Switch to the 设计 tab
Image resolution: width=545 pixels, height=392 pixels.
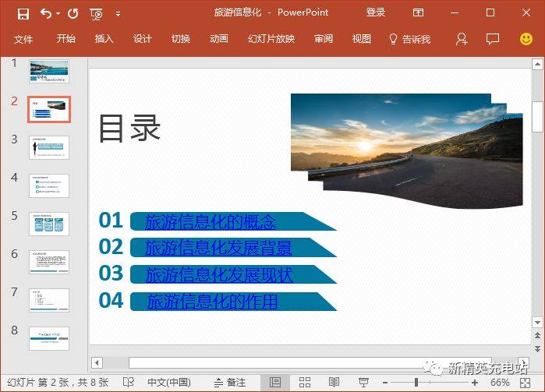[143, 38]
